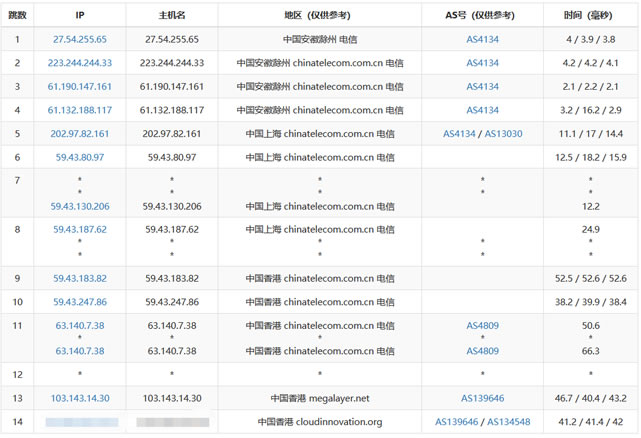641x438 pixels.
Task: Click IP link 59.43.130.206
Action: click(x=80, y=206)
